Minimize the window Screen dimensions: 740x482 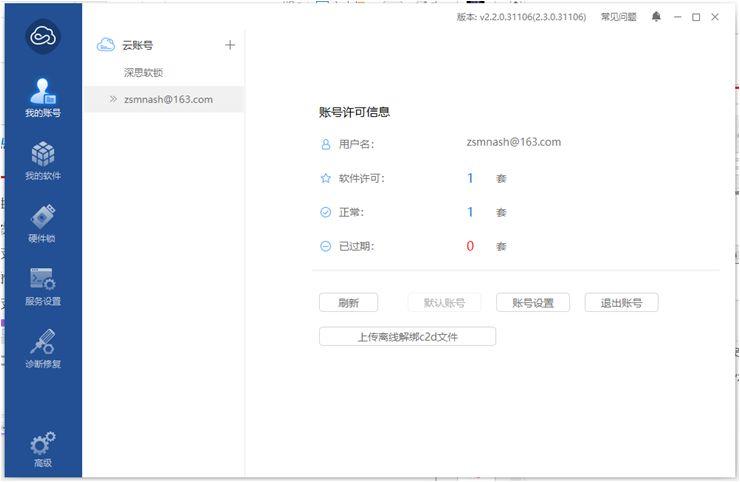click(x=678, y=17)
